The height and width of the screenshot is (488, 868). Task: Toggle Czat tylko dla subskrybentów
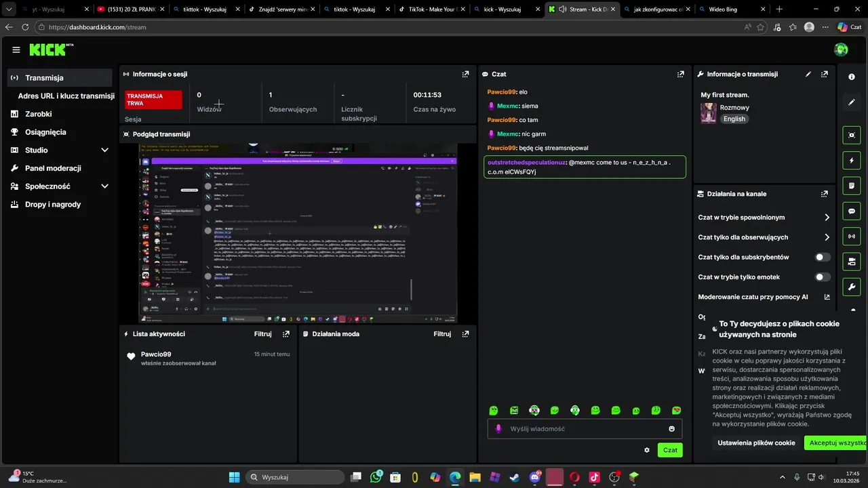point(823,258)
